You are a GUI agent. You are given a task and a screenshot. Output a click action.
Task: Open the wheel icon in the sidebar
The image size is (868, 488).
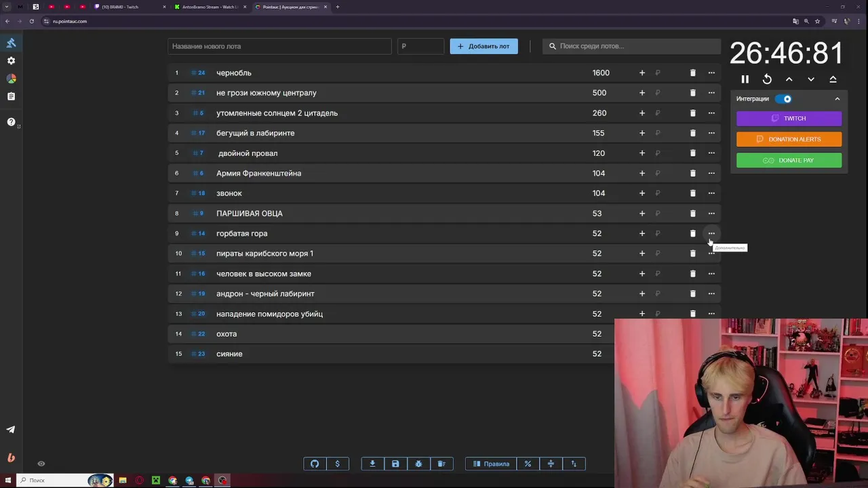coord(11,79)
